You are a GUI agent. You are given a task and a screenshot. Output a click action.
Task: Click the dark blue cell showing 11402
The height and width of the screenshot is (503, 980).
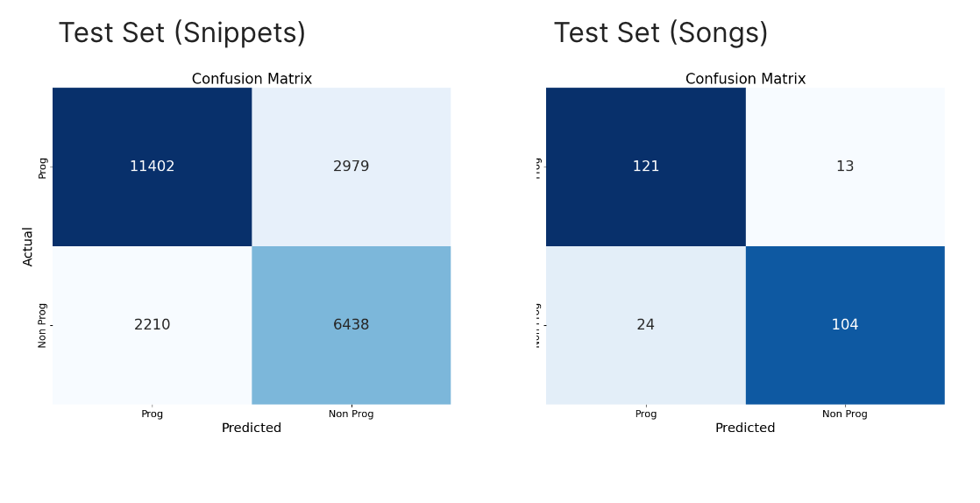tap(152, 166)
